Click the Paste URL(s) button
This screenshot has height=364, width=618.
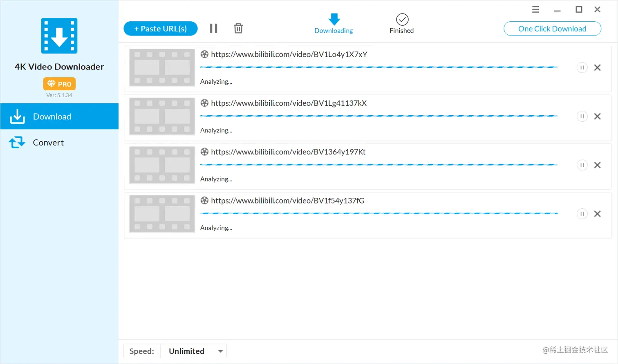[x=161, y=29]
